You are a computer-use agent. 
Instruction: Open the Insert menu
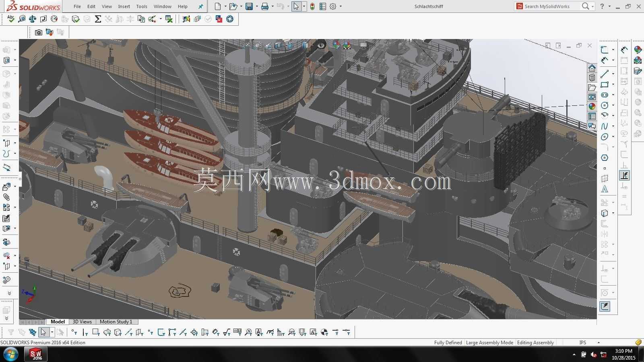[124, 6]
